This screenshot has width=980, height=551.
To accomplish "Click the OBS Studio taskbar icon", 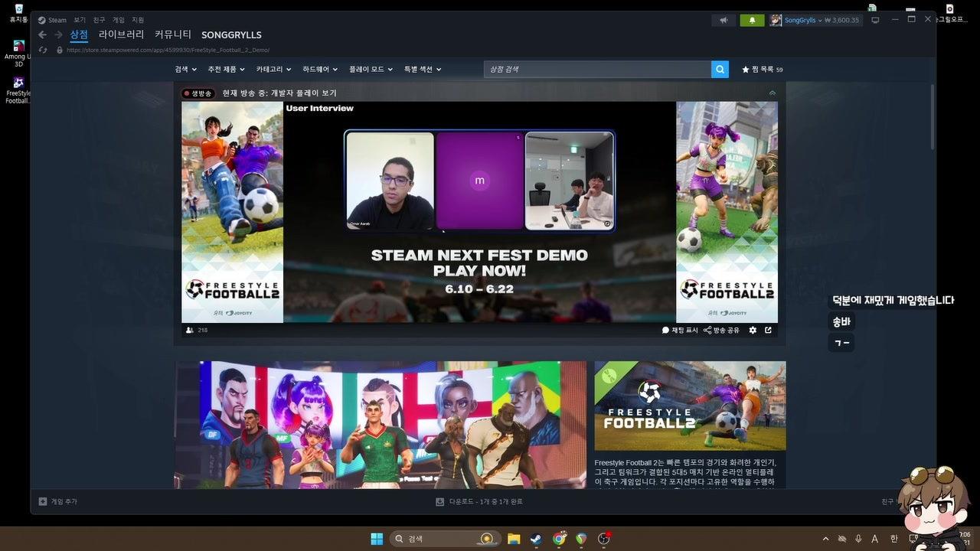I will tap(604, 539).
